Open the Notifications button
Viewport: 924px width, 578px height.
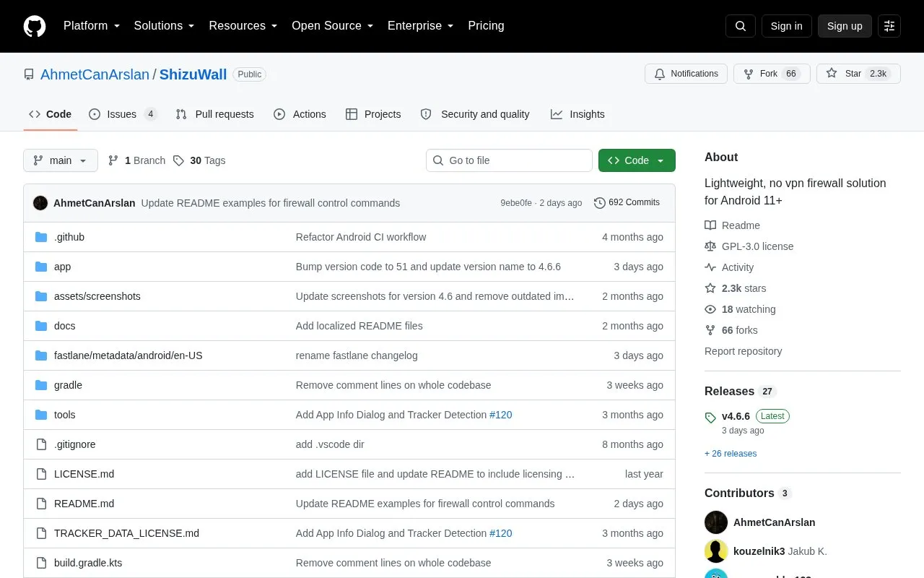coord(686,74)
